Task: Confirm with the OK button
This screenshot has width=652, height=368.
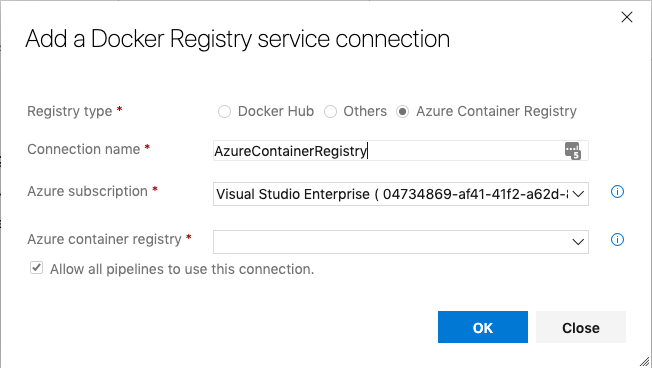Action: (483, 327)
